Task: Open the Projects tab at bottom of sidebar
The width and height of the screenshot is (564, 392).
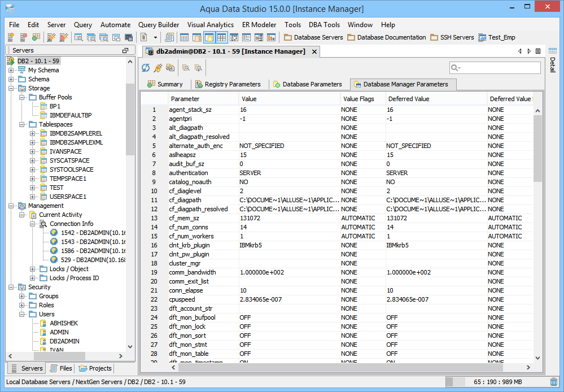Action: coord(95,368)
